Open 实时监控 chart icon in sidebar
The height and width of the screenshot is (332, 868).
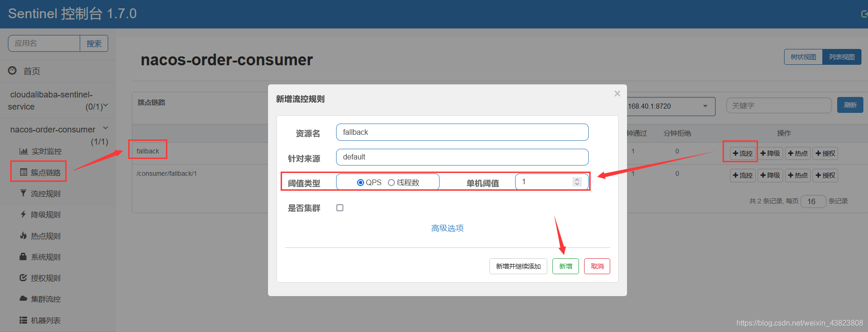pyautogui.click(x=23, y=151)
